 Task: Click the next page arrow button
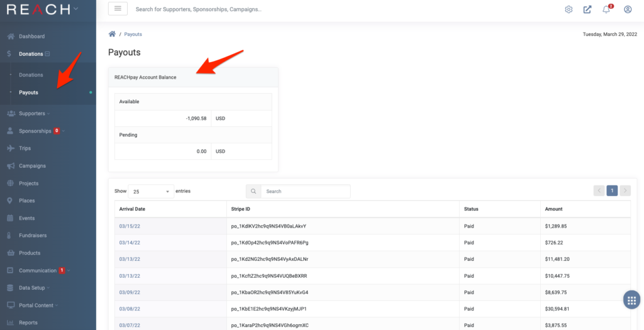coord(625,190)
